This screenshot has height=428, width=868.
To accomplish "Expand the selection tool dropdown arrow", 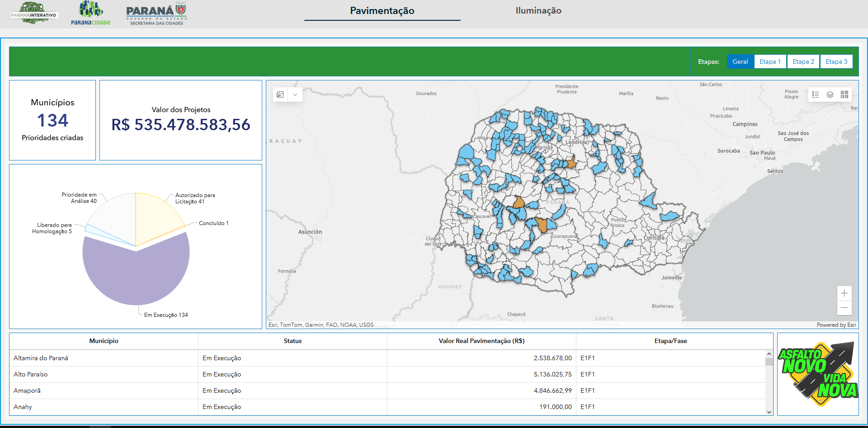I will click(295, 94).
